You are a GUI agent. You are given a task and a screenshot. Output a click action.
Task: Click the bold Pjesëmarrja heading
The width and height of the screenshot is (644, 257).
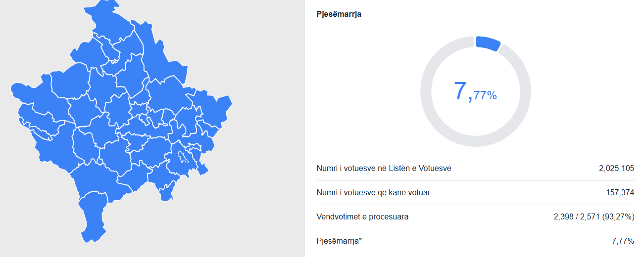339,14
